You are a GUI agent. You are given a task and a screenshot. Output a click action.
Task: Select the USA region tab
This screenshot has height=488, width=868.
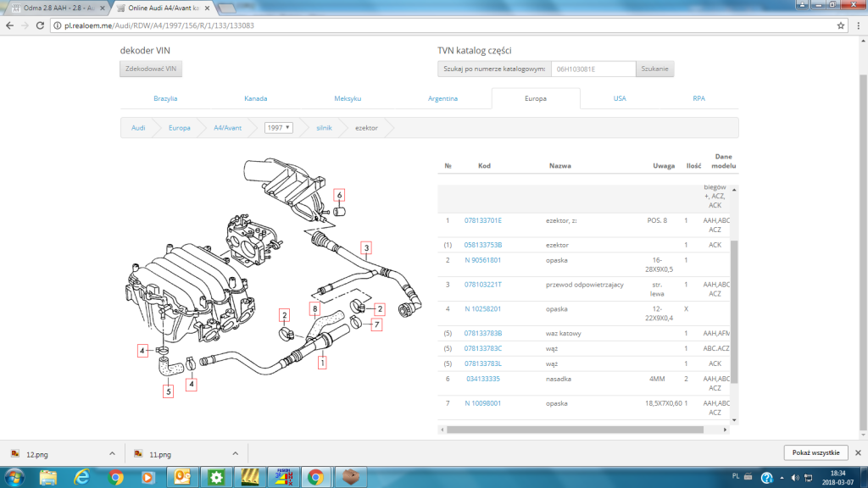pos(620,98)
